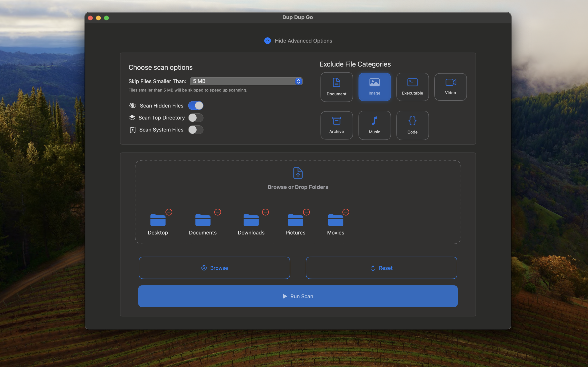Open the Skip Files Smaller Than dropdown
The width and height of the screenshot is (588, 367).
coord(246,81)
